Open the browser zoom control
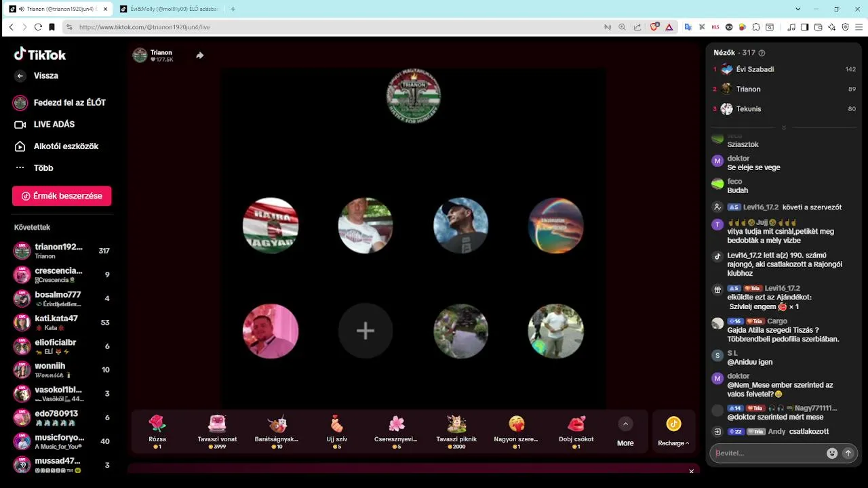The width and height of the screenshot is (868, 488). tap(622, 27)
